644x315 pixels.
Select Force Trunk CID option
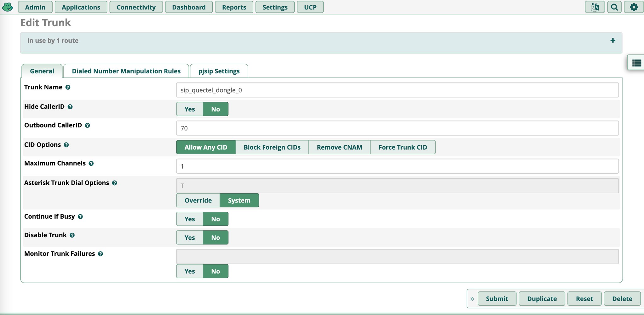402,147
